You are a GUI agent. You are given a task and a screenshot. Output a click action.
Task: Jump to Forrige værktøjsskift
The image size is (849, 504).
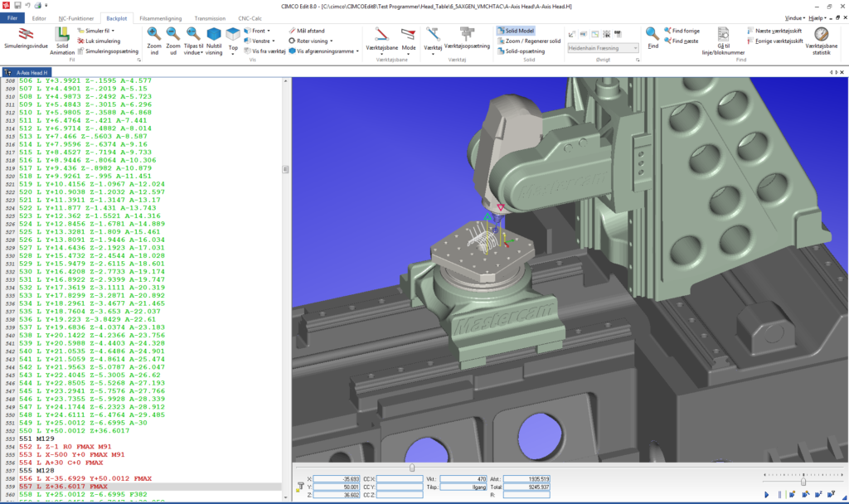(775, 41)
